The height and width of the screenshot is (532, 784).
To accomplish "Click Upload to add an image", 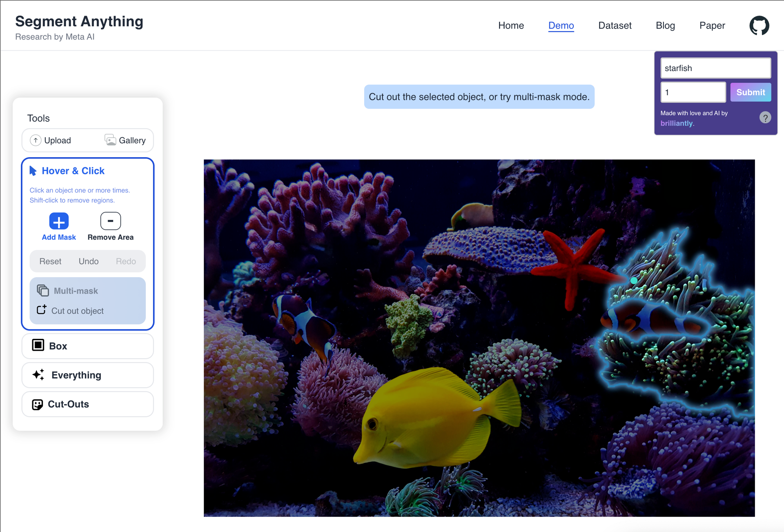I will point(51,140).
